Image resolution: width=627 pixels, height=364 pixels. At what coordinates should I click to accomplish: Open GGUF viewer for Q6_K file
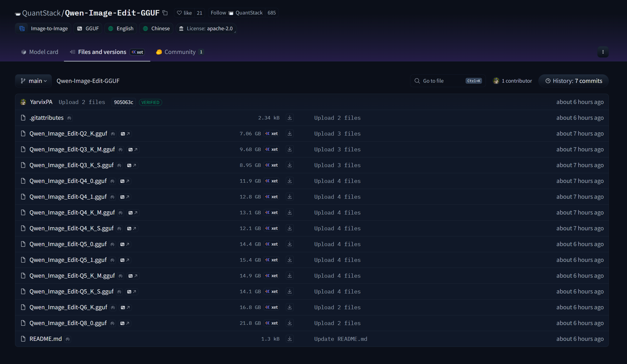pyautogui.click(x=125, y=307)
